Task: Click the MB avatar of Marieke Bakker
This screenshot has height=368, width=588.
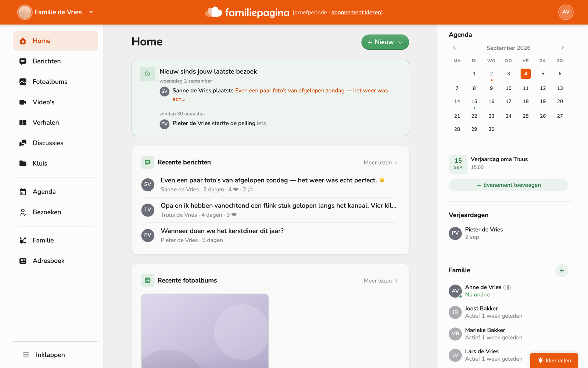Action: 455,334
